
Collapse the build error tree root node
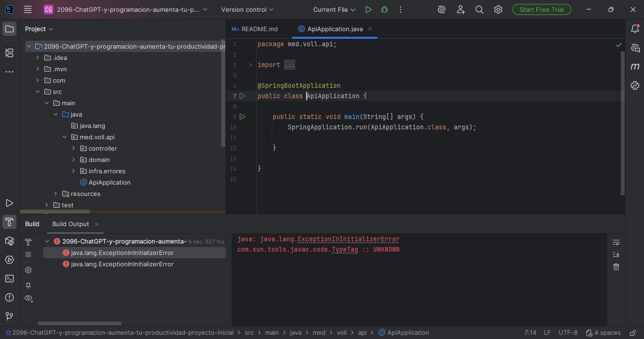coord(47,241)
